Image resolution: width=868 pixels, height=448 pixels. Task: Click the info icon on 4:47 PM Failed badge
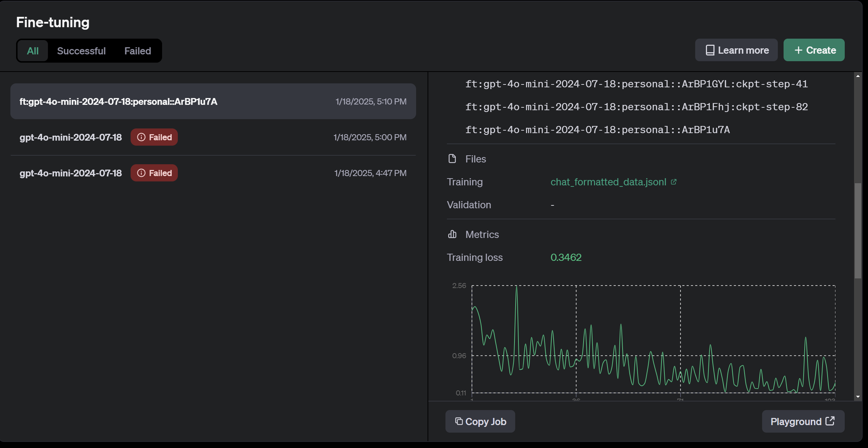coord(141,173)
